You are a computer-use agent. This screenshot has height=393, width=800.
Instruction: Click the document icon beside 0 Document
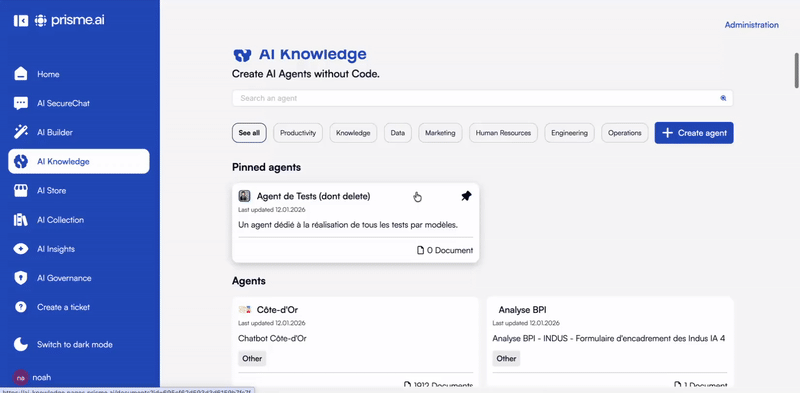(420, 250)
